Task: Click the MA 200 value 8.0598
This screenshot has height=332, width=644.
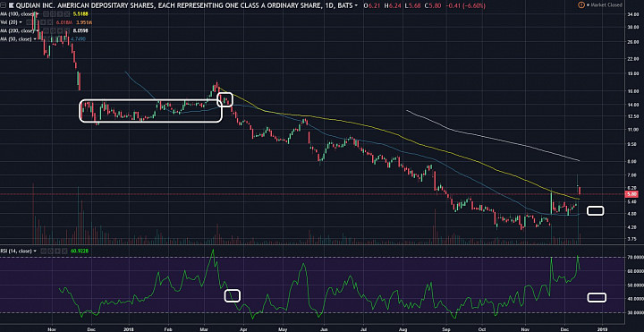Action: 80,30
